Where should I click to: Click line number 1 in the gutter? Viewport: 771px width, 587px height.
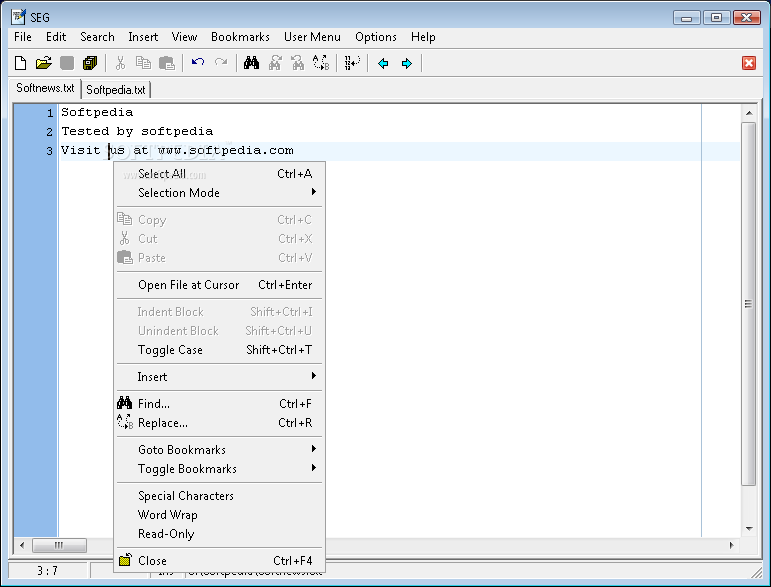pyautogui.click(x=50, y=113)
